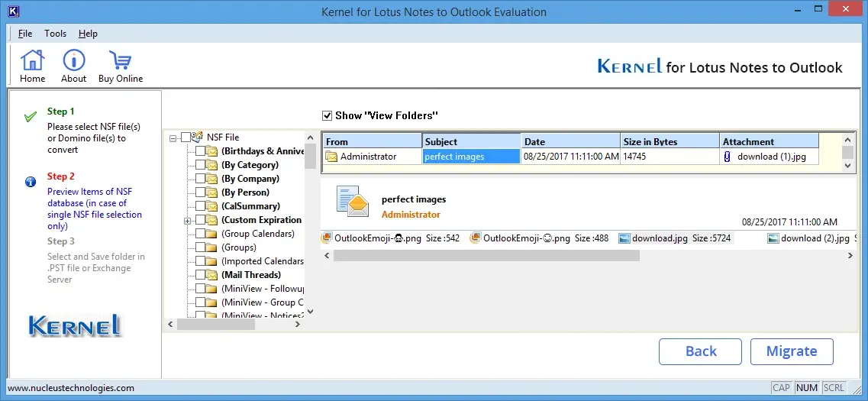Image resolution: width=868 pixels, height=401 pixels.
Task: Open the Help menu
Action: 88,34
